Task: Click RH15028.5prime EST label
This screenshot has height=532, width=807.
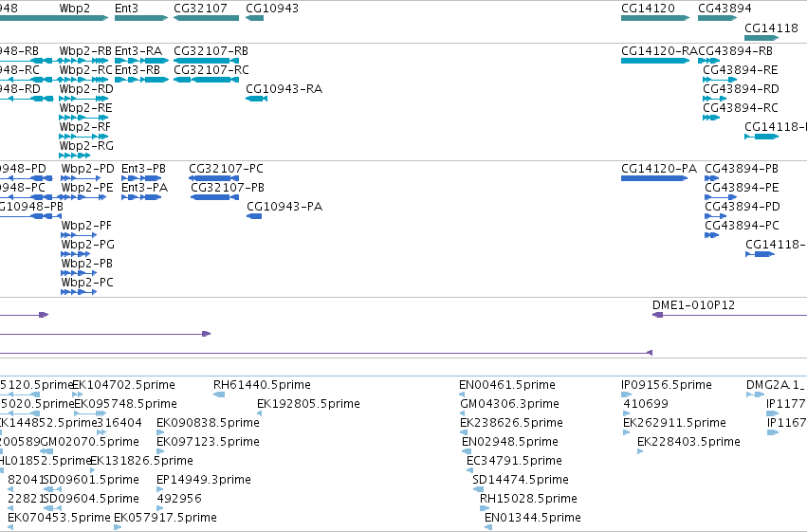Action: tap(528, 499)
